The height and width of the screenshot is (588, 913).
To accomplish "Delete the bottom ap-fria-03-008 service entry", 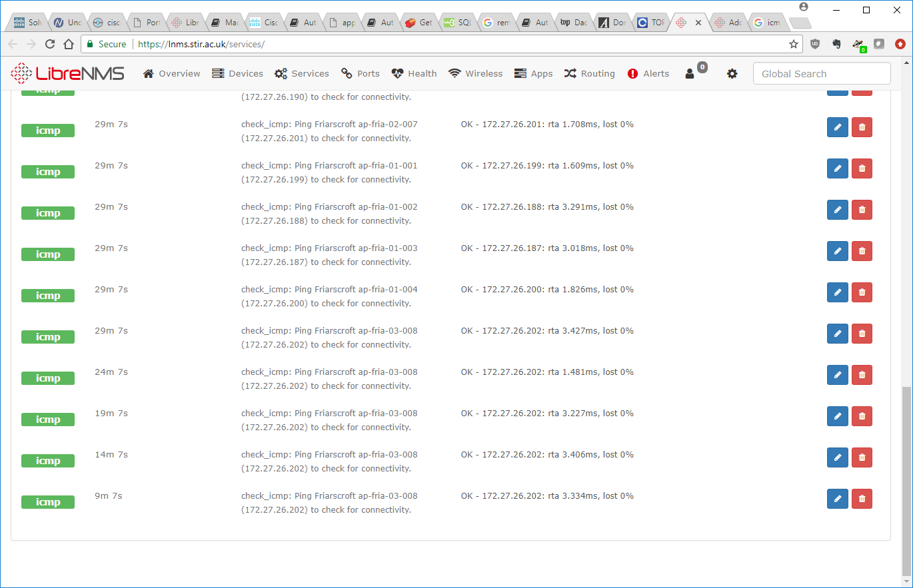I will (x=862, y=499).
